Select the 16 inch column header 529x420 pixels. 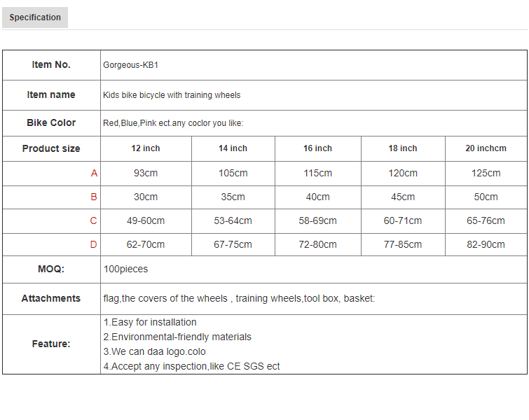click(317, 148)
